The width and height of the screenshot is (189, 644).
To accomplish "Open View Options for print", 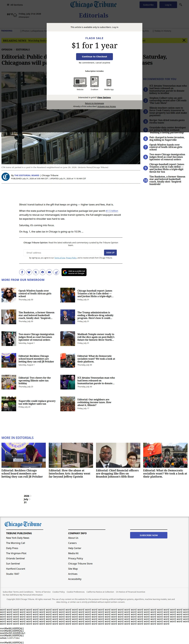I will click(104, 97).
